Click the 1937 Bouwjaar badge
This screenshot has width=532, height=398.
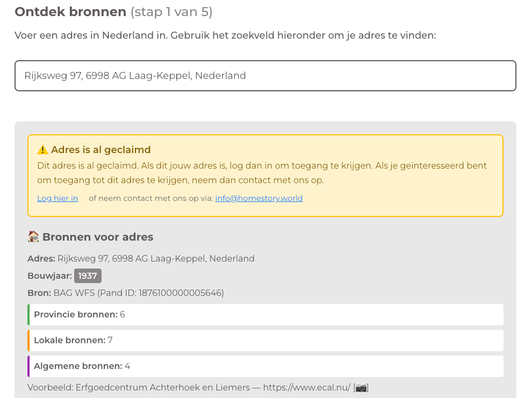(x=88, y=276)
